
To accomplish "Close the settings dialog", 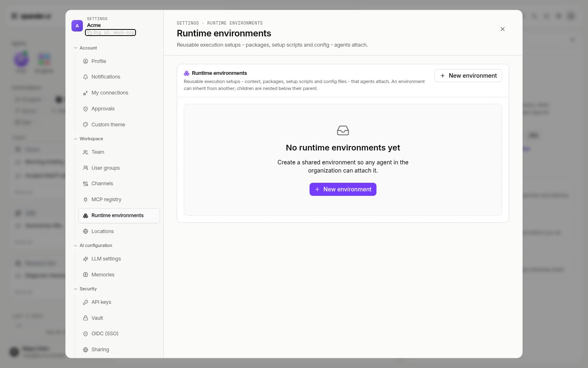I will [x=503, y=29].
